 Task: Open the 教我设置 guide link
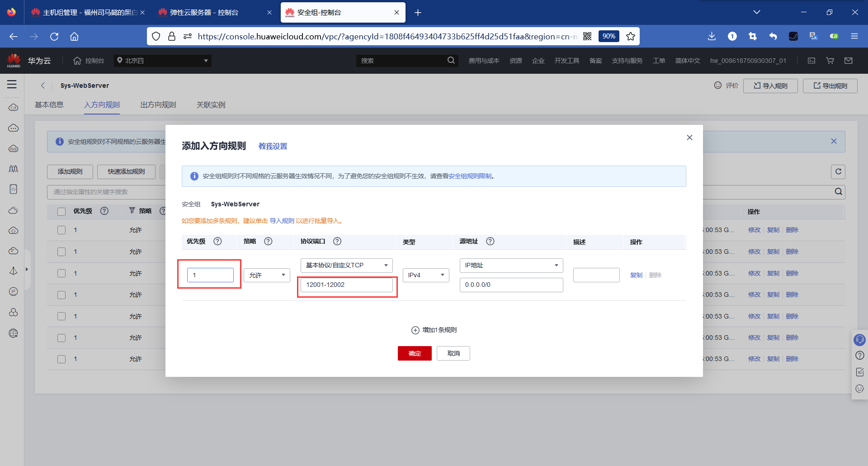coord(273,147)
